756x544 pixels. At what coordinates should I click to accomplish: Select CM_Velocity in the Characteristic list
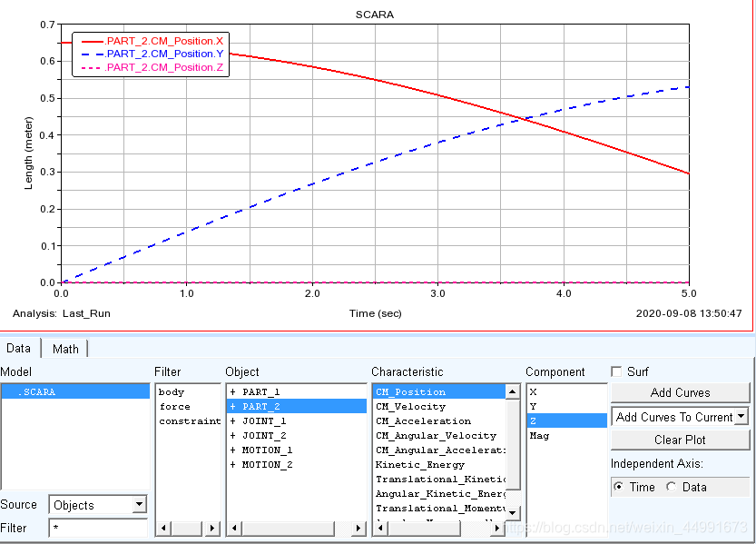pyautogui.click(x=411, y=407)
